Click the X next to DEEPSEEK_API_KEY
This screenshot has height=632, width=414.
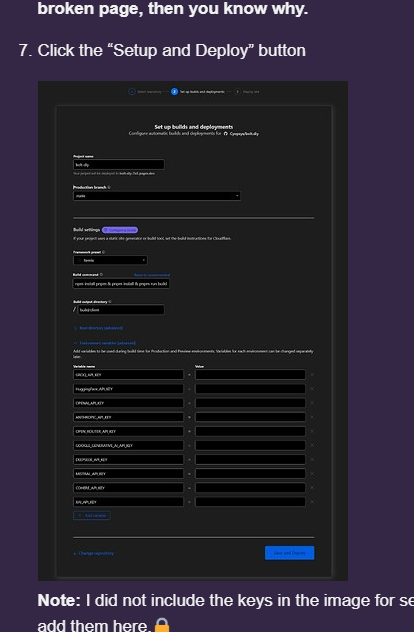click(312, 459)
